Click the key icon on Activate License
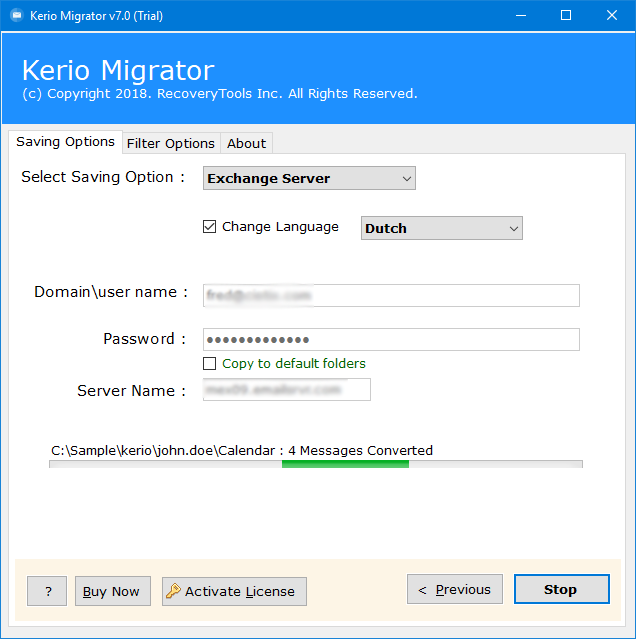 click(x=173, y=591)
